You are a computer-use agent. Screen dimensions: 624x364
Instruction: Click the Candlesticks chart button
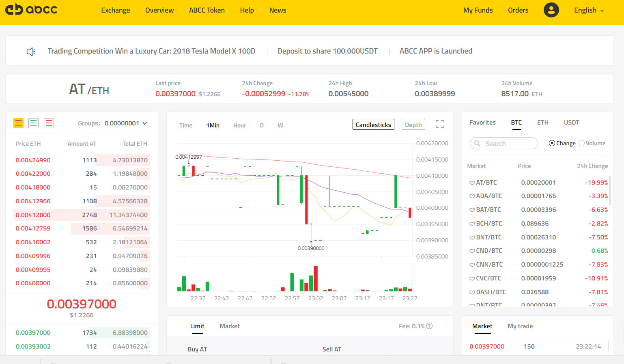point(373,125)
